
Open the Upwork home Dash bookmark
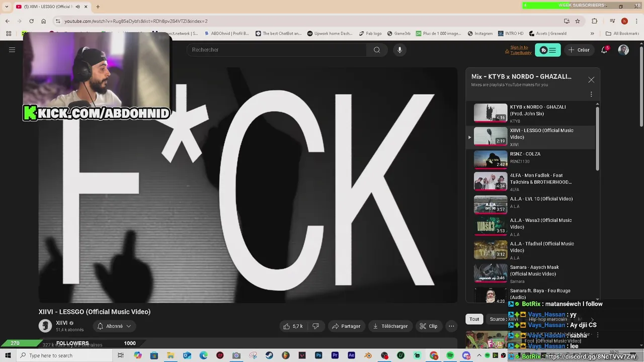pos(330,34)
